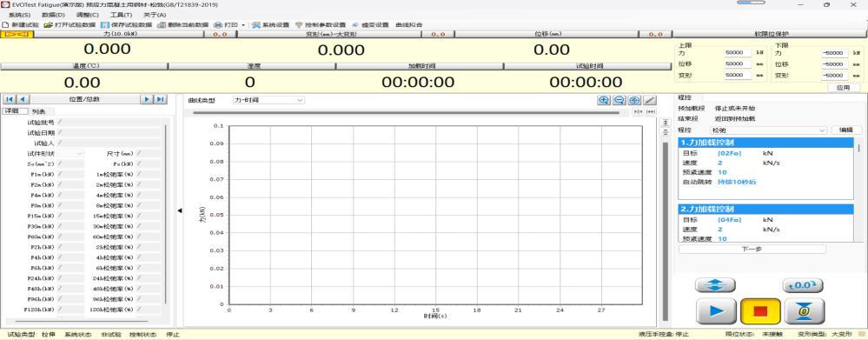The height and width of the screenshot is (340, 868).
Task: Click the vertical scrollbar right of chart
Action: pos(666,231)
